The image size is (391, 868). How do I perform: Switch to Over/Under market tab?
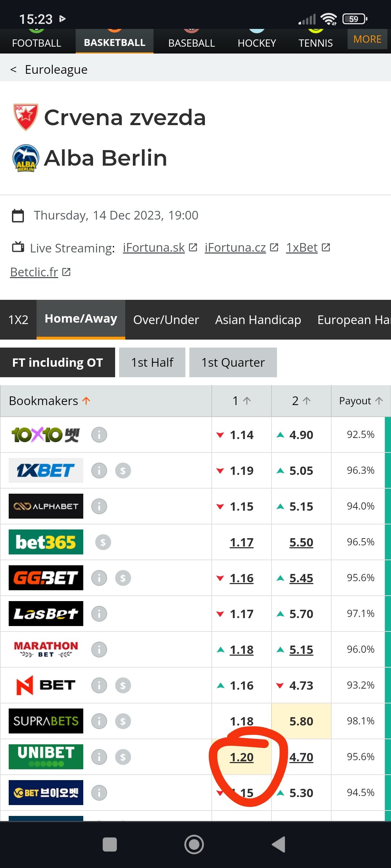166,320
